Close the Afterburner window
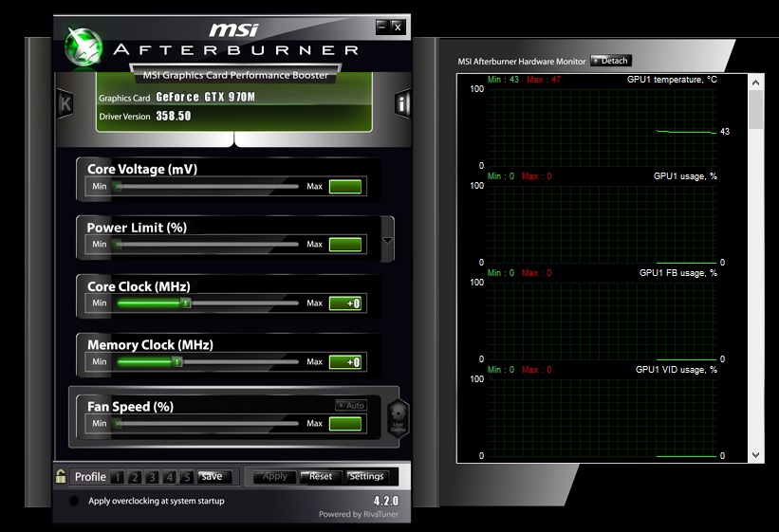Screen dimensions: 779x532 pyautogui.click(x=398, y=27)
